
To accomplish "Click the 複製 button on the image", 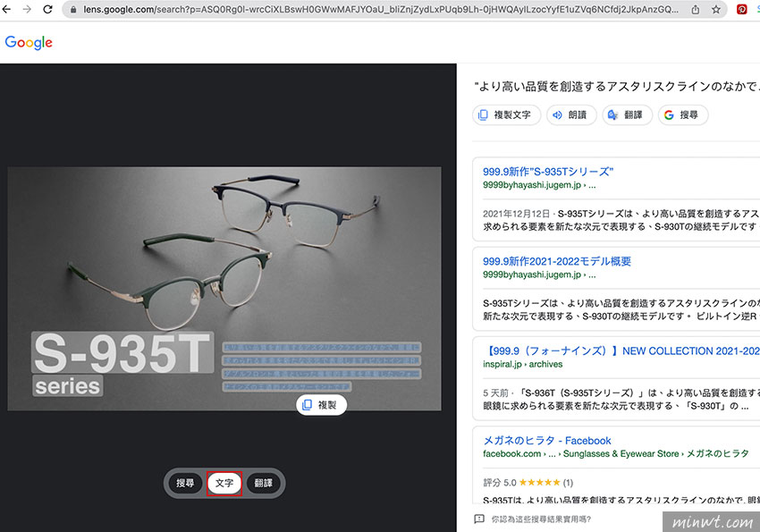I will (321, 405).
